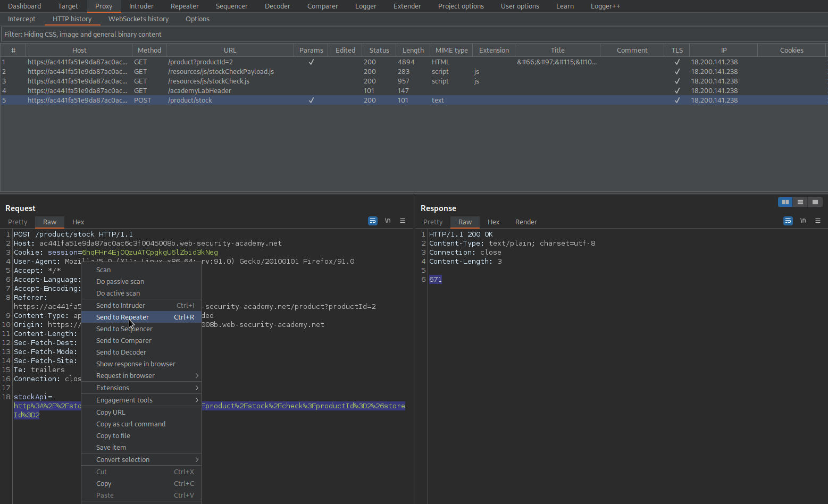This screenshot has height=504, width=828.
Task: Click Scan in context menu
Action: pos(141,270)
